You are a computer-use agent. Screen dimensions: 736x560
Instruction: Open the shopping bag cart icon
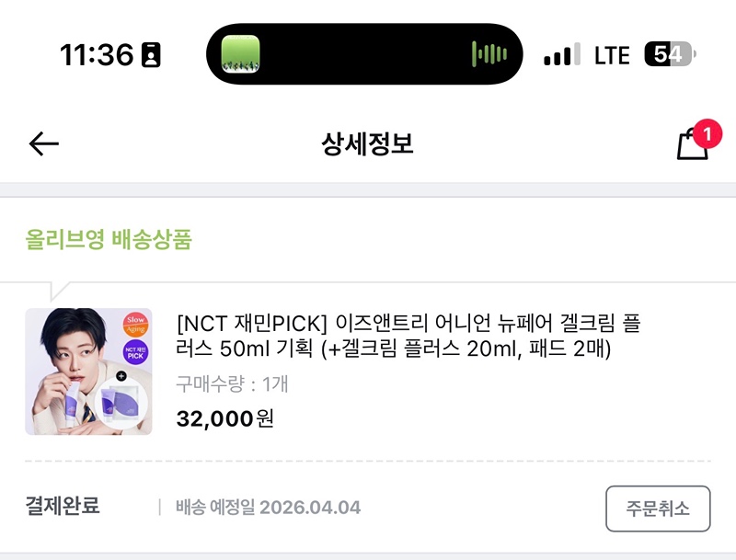pyautogui.click(x=692, y=147)
